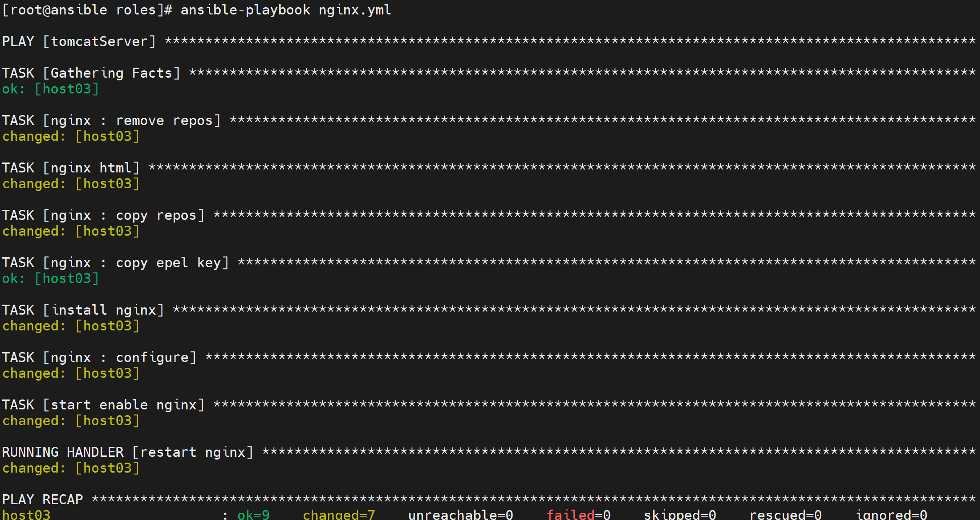Click the TASK [install nginx] line
Screen dimensions: 980x520
coord(83,310)
